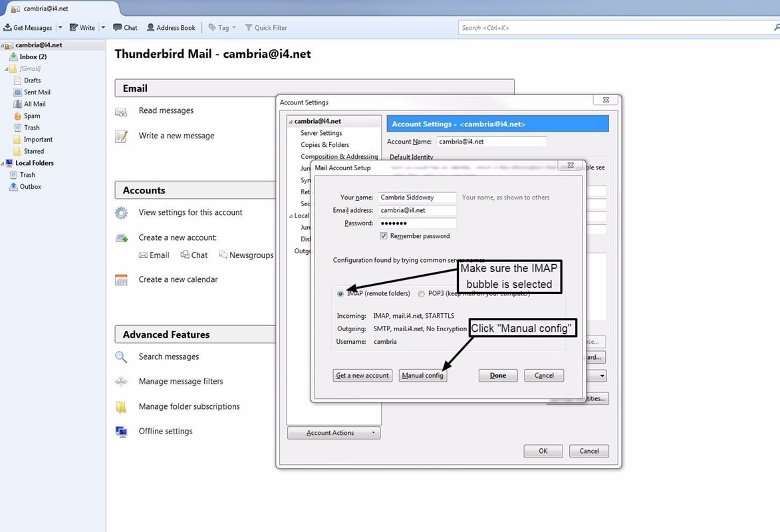
Task: Click the Manage folder subscriptions link
Action: [189, 406]
